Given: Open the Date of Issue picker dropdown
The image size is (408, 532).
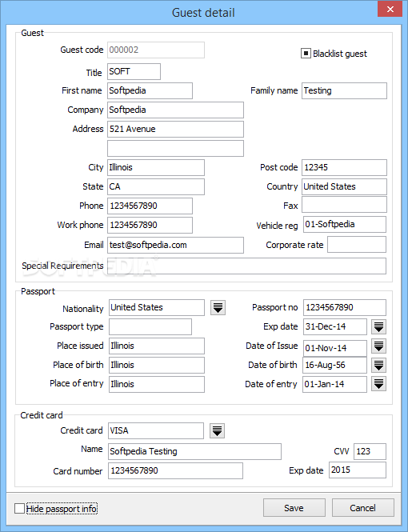Looking at the screenshot, I should 378,346.
